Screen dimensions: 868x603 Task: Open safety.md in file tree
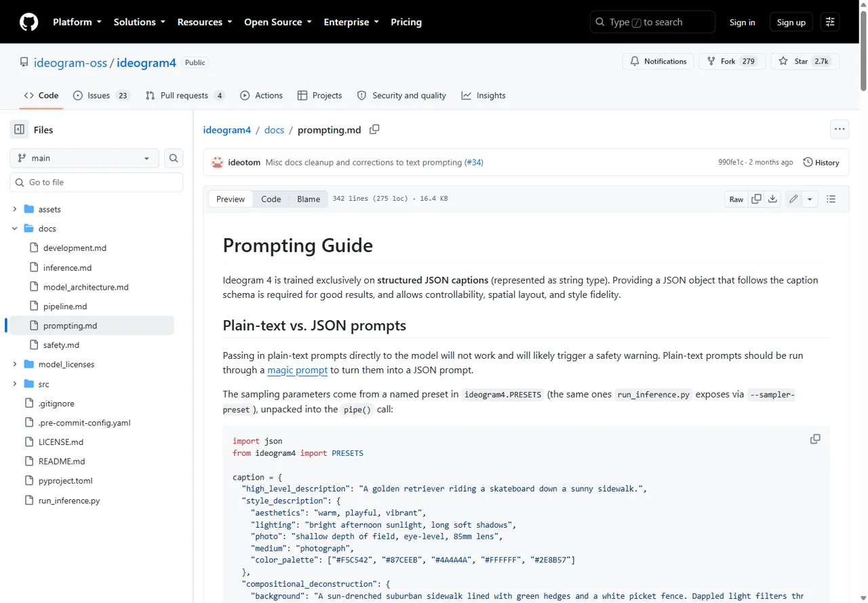click(61, 345)
